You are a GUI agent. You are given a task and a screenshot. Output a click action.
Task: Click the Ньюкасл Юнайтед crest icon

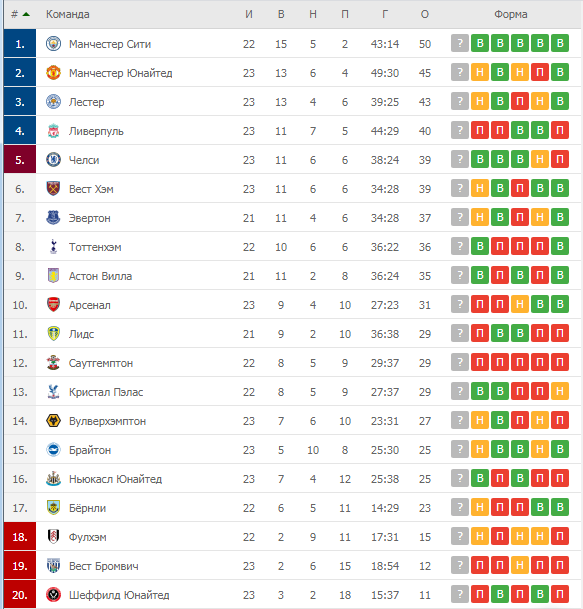pyautogui.click(x=53, y=478)
